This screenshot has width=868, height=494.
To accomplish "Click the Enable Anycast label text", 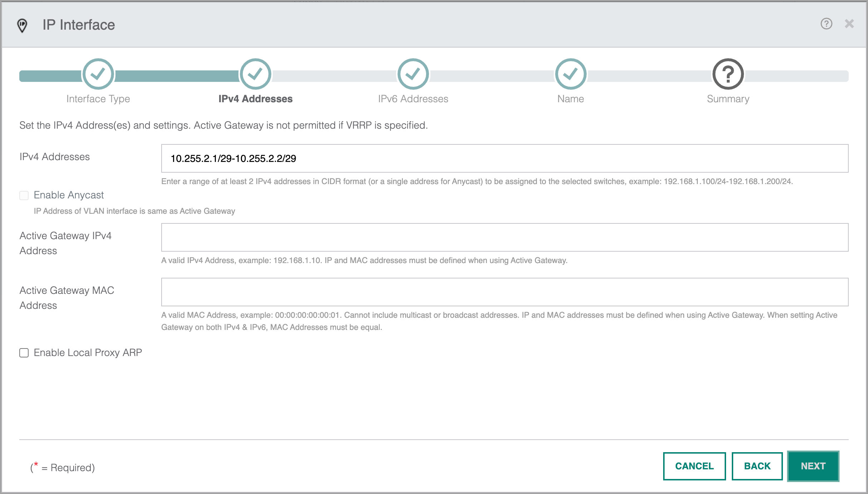I will (x=69, y=195).
